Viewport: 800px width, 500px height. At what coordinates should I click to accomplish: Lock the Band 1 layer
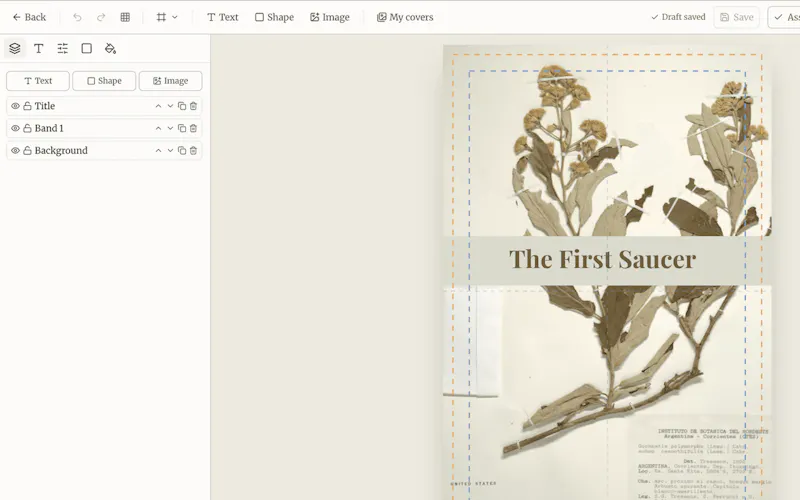[x=28, y=129]
